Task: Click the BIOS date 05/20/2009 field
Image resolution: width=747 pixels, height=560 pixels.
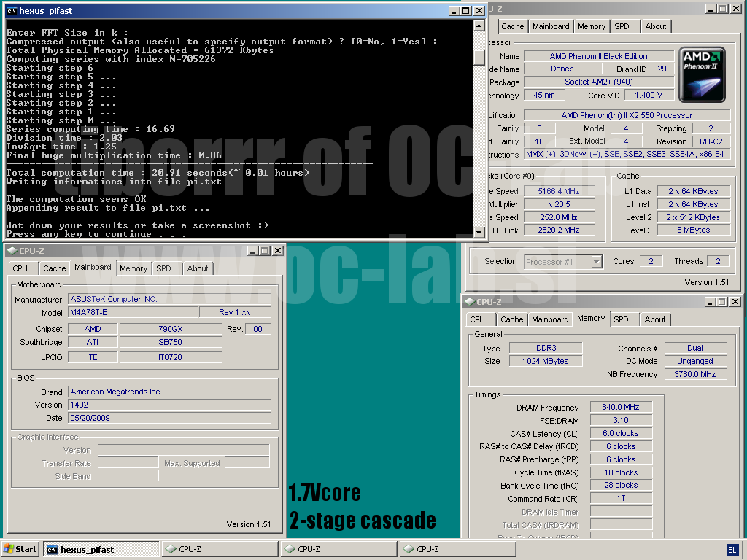Action: [169, 418]
